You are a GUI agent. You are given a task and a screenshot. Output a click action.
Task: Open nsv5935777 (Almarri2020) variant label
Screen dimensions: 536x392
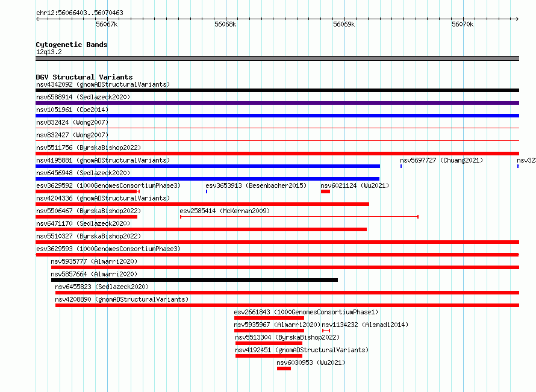94,261
